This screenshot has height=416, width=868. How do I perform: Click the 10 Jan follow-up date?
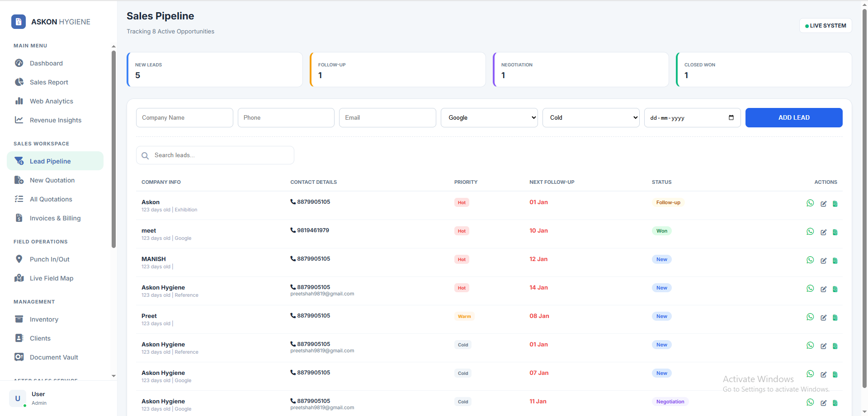coord(538,231)
